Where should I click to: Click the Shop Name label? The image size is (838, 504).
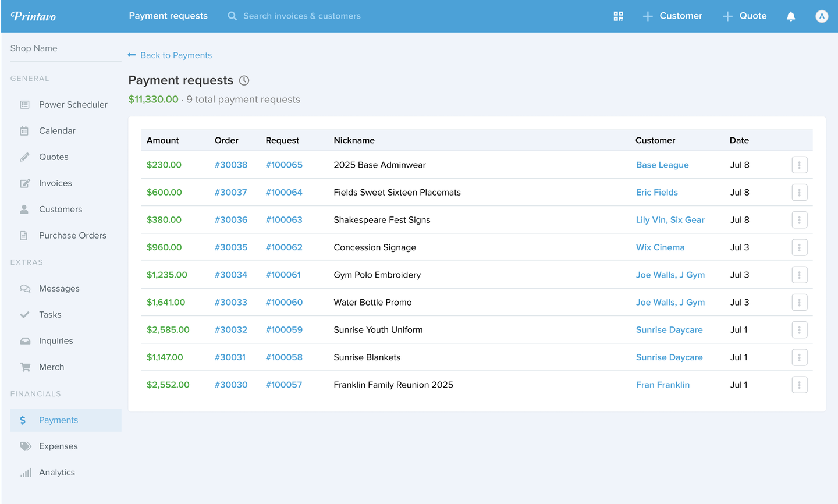[x=34, y=48]
